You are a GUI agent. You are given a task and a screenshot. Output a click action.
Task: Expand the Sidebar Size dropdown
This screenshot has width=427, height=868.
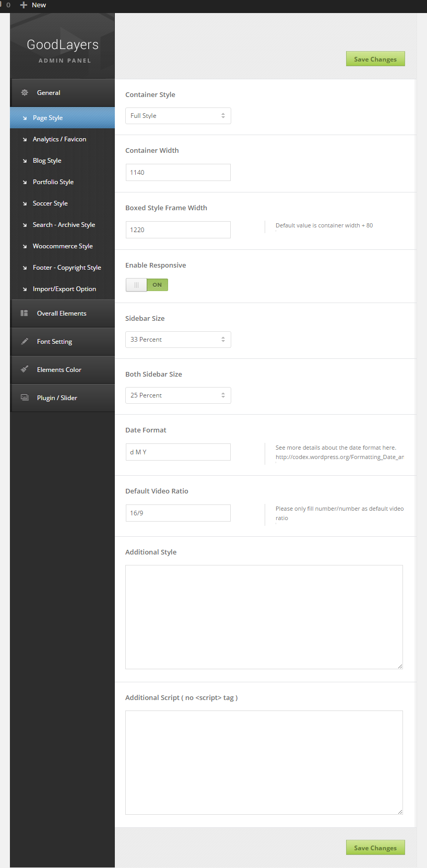click(x=178, y=340)
